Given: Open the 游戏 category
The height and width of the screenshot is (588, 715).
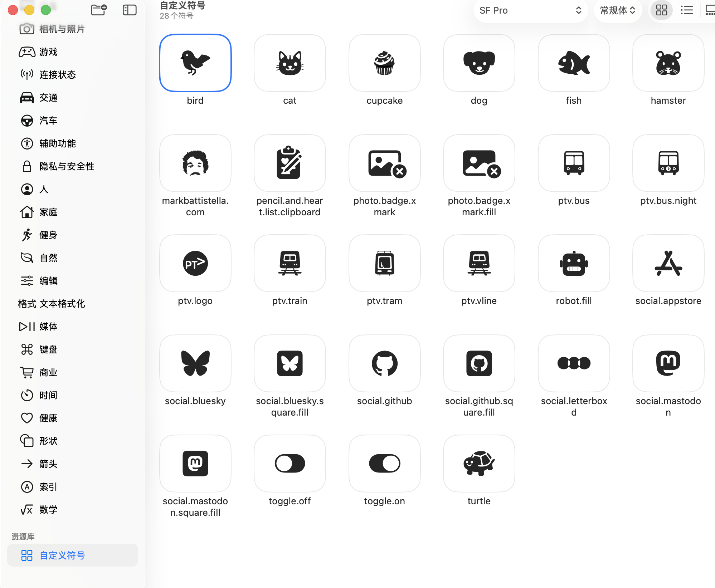Looking at the screenshot, I should (x=73, y=52).
